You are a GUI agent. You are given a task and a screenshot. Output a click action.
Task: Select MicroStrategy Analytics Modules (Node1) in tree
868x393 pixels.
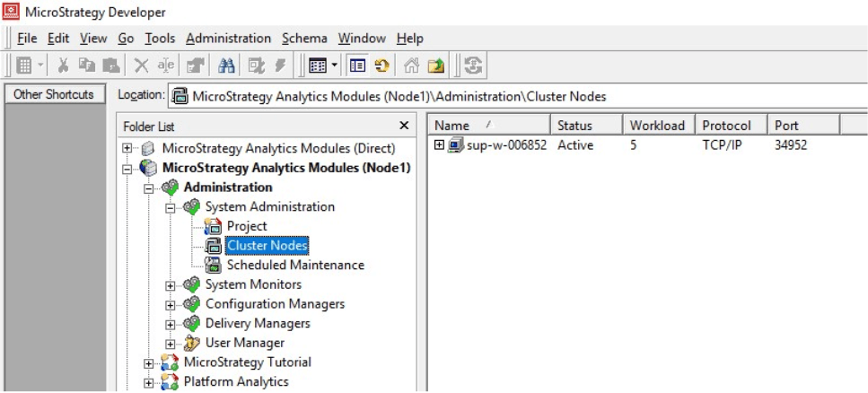pos(286,168)
